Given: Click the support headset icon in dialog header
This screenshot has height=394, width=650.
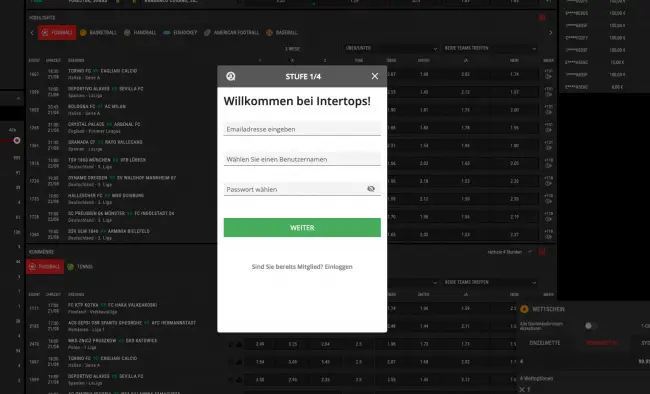Looking at the screenshot, I should (x=231, y=76).
